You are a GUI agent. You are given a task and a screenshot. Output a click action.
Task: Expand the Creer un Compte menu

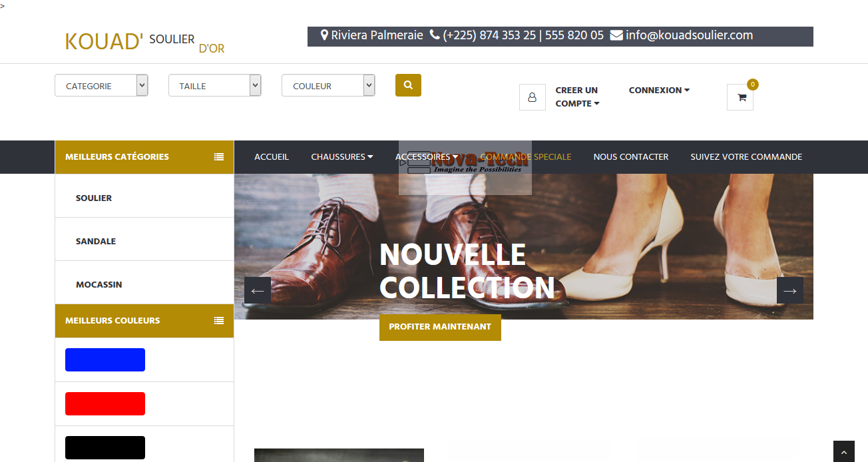577,97
